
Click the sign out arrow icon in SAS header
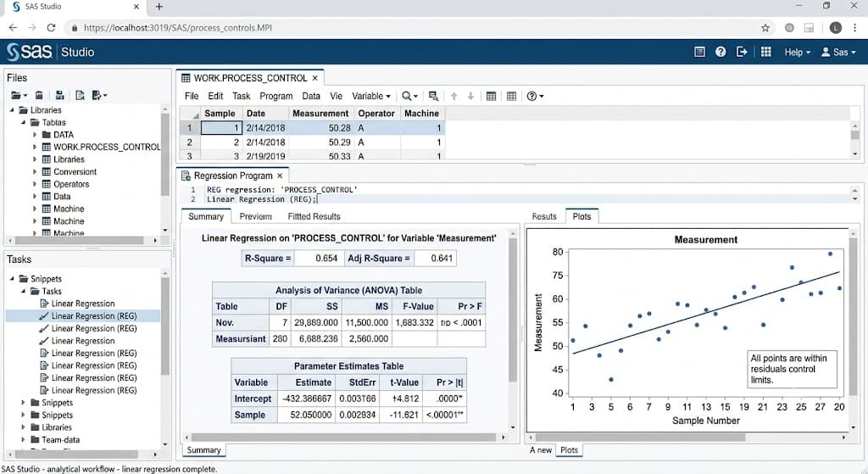pos(742,52)
